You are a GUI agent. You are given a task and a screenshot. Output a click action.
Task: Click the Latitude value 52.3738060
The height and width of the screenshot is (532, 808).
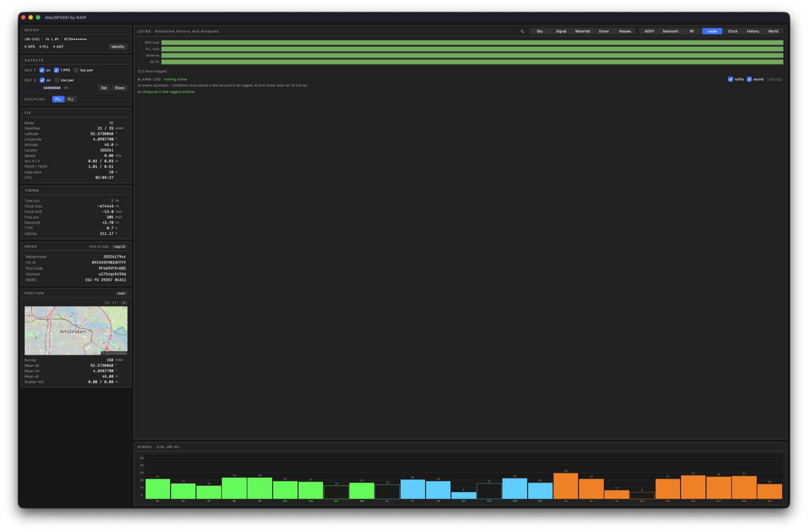pyautogui.click(x=102, y=134)
